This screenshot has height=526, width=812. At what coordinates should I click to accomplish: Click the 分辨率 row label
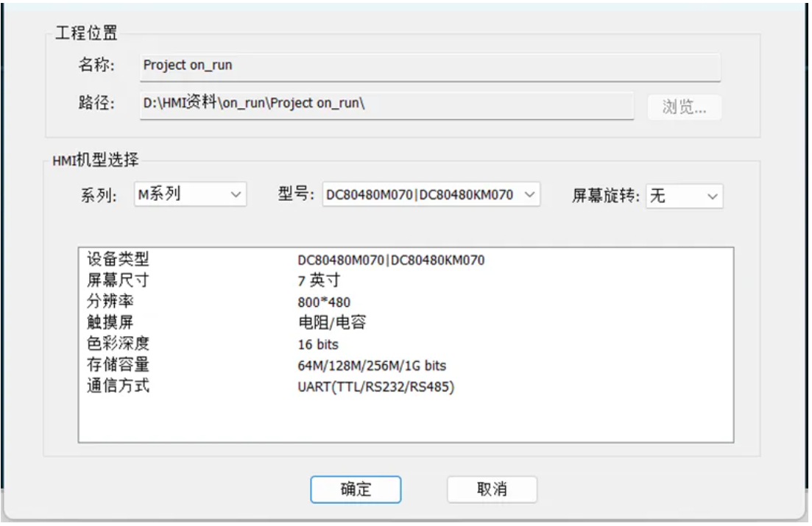tap(110, 302)
